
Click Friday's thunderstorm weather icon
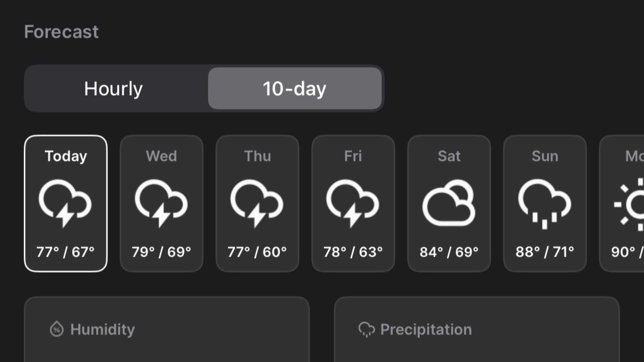pos(353,203)
